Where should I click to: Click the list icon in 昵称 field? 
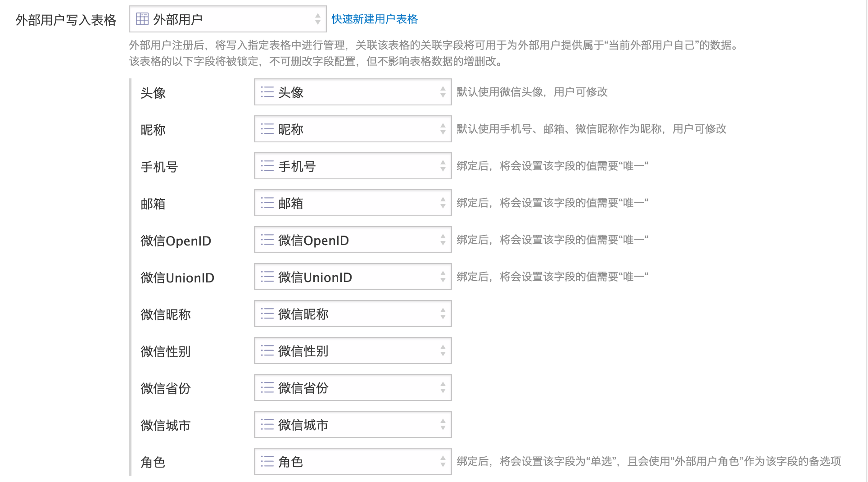tap(267, 129)
